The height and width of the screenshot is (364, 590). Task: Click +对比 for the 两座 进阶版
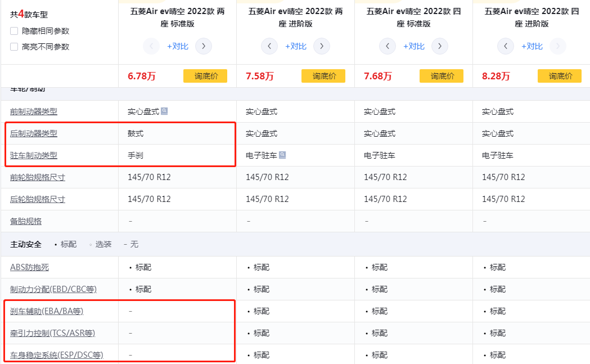pos(296,46)
